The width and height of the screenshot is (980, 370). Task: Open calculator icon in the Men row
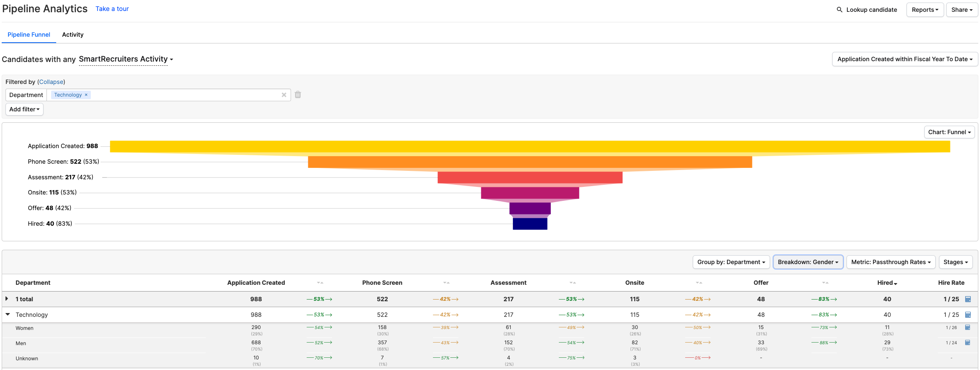[968, 343]
